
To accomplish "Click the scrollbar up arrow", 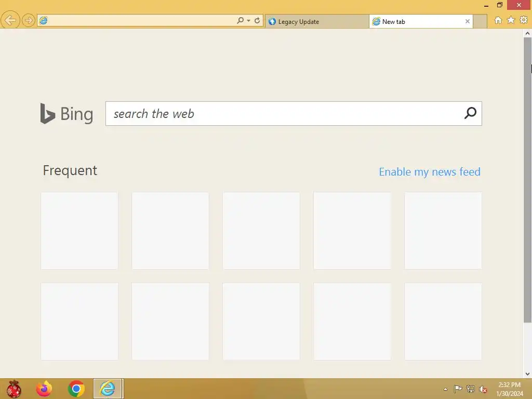I will (527, 33).
